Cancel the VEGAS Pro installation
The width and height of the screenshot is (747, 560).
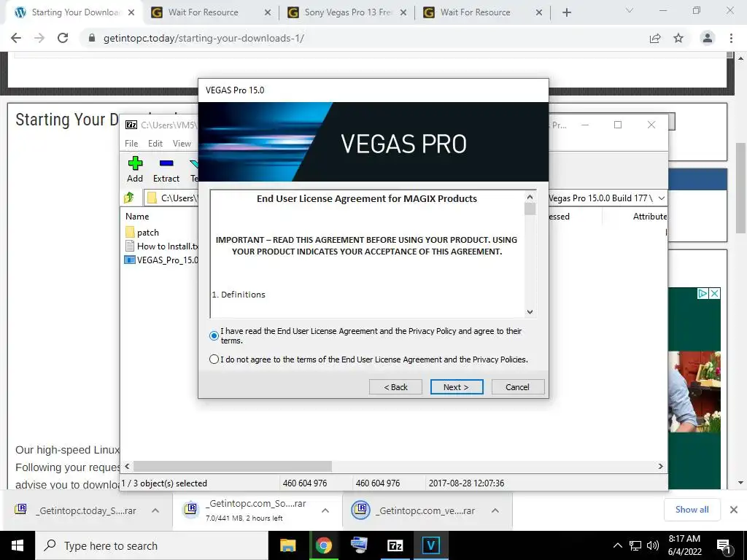[x=517, y=386]
